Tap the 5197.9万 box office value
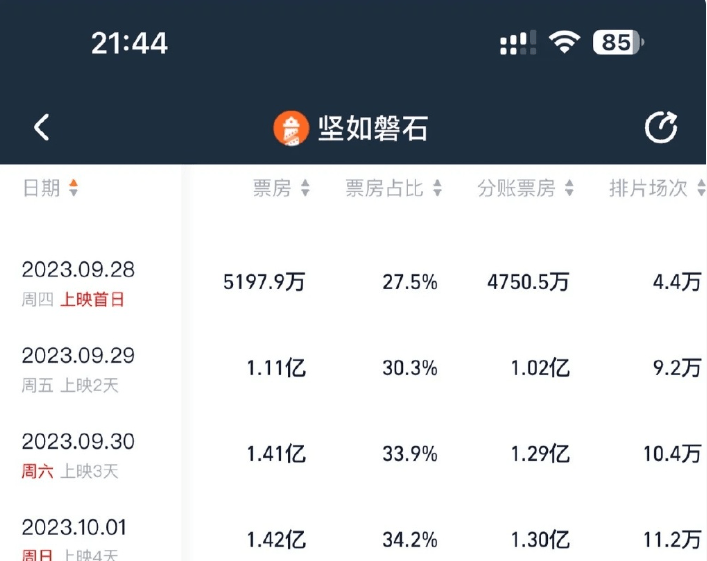This screenshot has height=561, width=707. click(264, 282)
